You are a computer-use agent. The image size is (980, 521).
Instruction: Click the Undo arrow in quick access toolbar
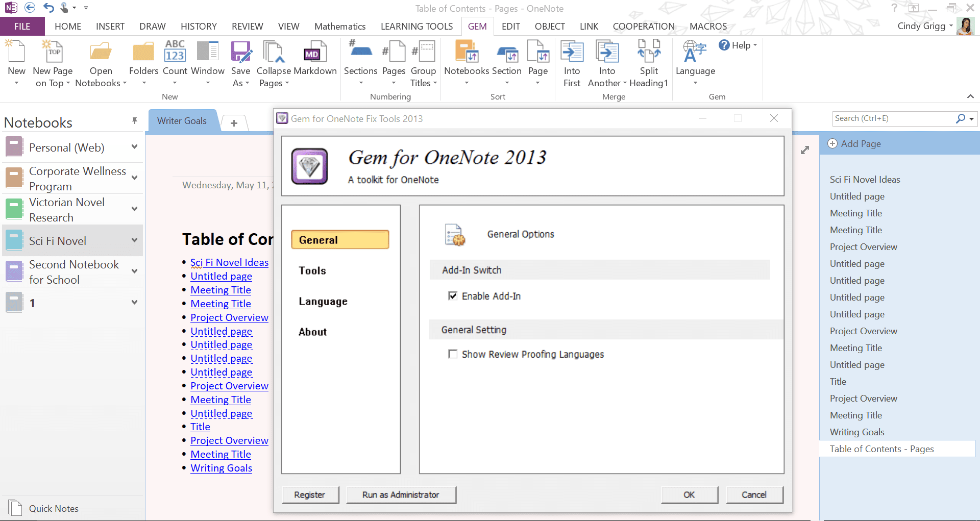(x=48, y=8)
